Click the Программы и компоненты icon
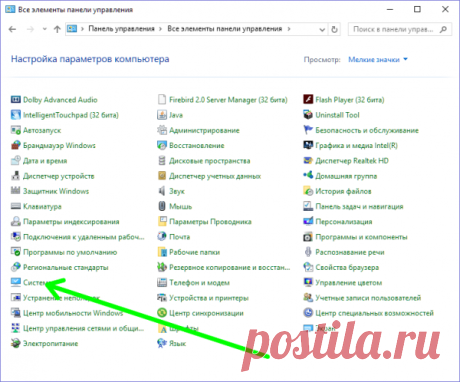This screenshot has height=382, width=460. point(308,237)
